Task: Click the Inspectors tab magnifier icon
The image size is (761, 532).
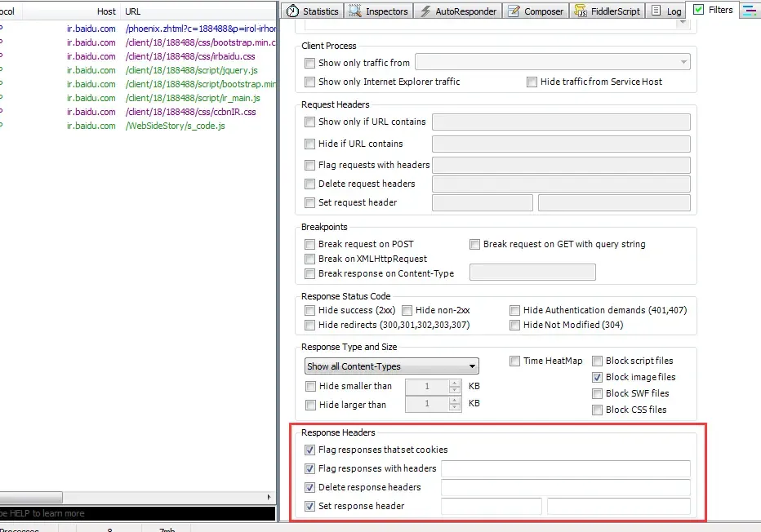Action: click(x=355, y=11)
